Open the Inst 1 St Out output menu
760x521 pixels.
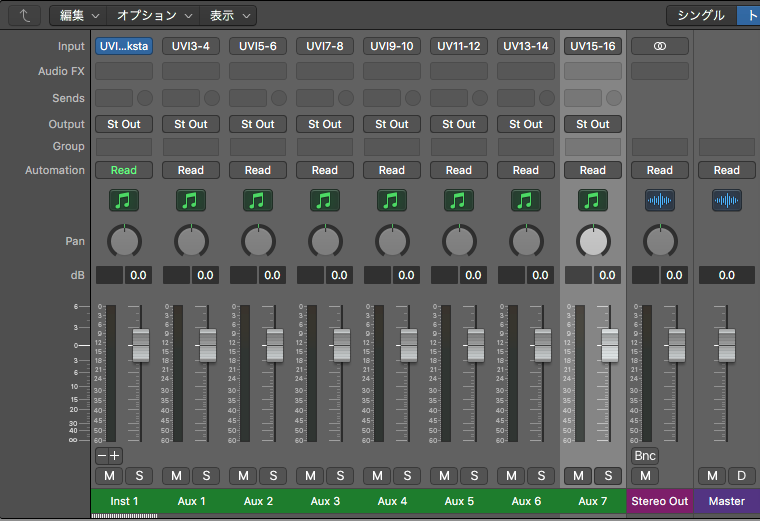[124, 124]
